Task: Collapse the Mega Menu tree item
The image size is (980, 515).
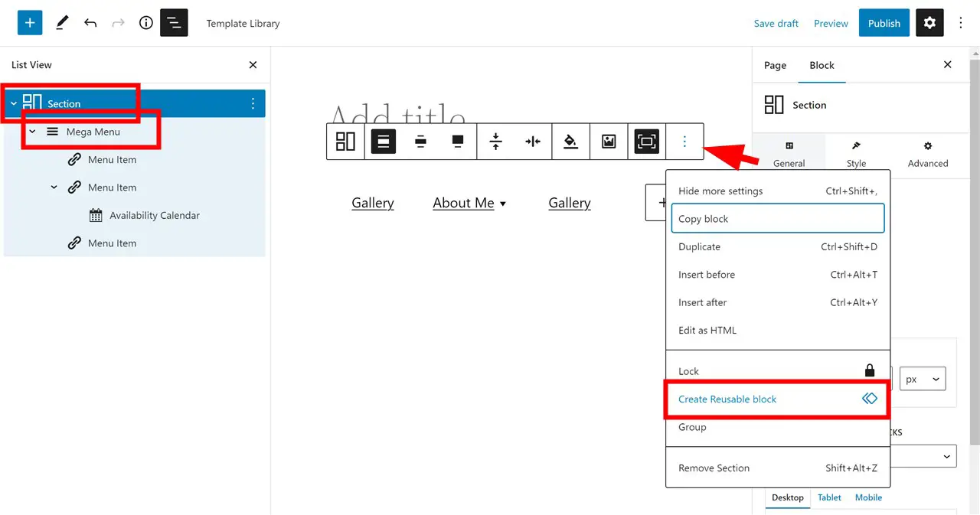Action: click(x=32, y=132)
